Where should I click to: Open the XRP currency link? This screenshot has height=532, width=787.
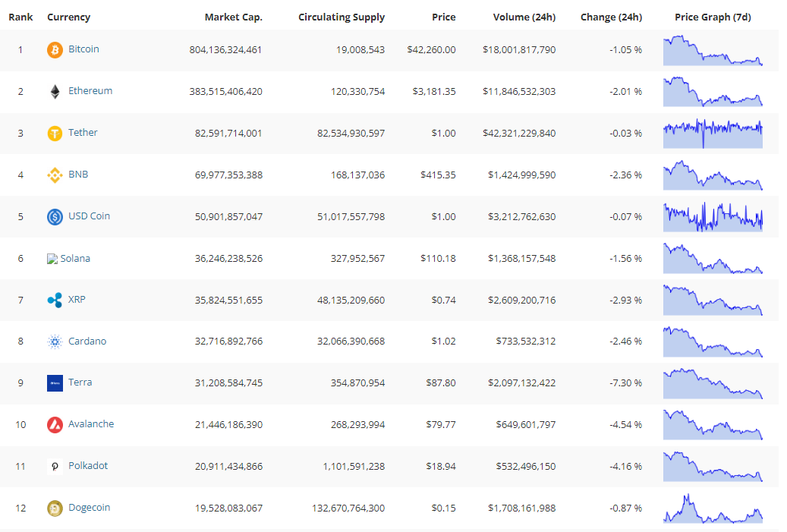point(77,298)
